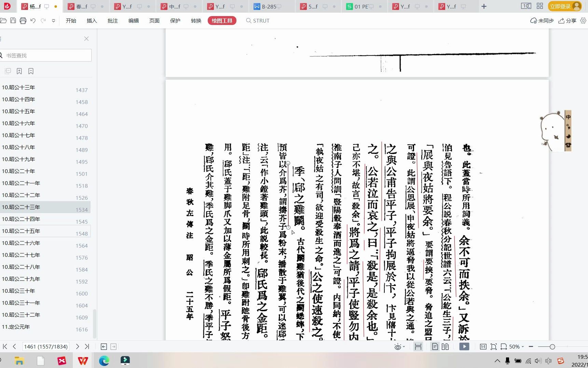The width and height of the screenshot is (588, 368).
Task: Go to first page button
Action: point(5,346)
